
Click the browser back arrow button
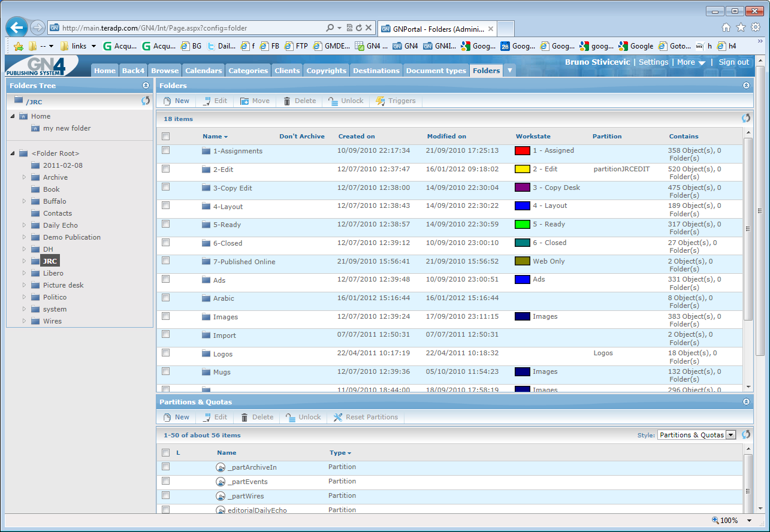[x=16, y=28]
